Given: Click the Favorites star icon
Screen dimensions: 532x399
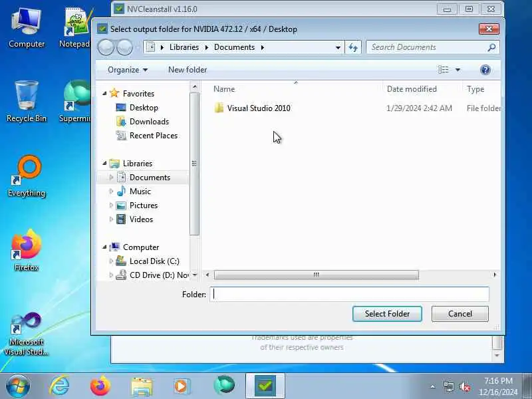Looking at the screenshot, I should click(114, 93).
